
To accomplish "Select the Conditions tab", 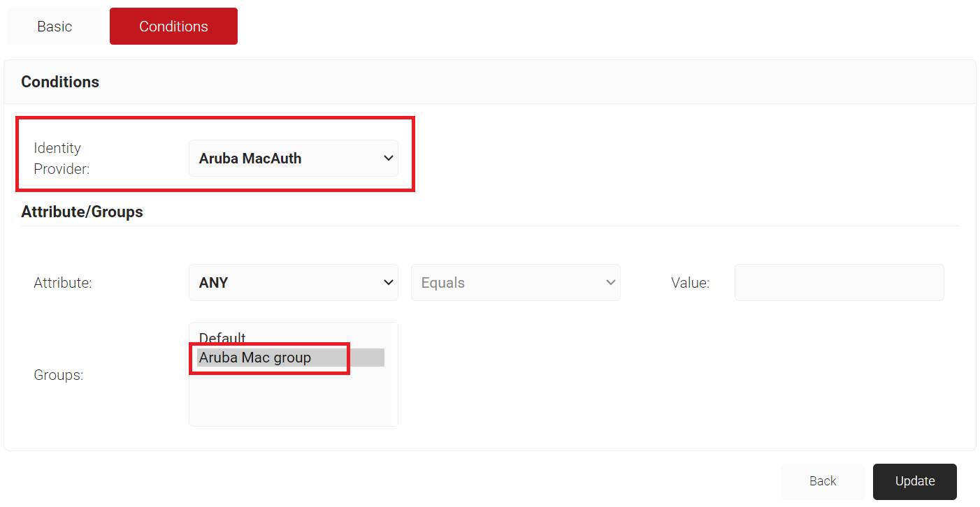I will 173,27.
